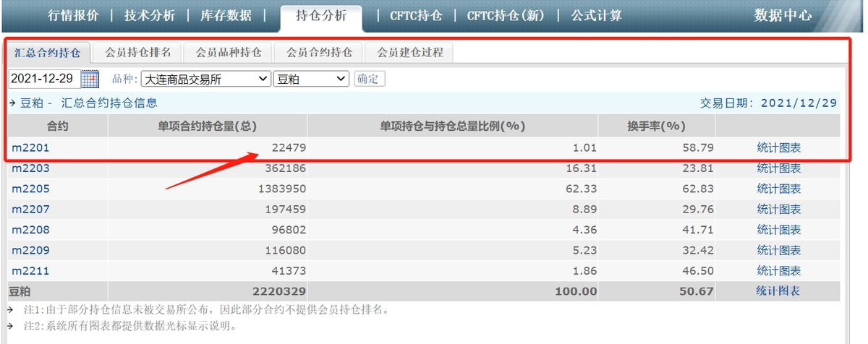Go to 行情报价 in top menu
This screenshot has width=868, height=344.
coord(72,15)
